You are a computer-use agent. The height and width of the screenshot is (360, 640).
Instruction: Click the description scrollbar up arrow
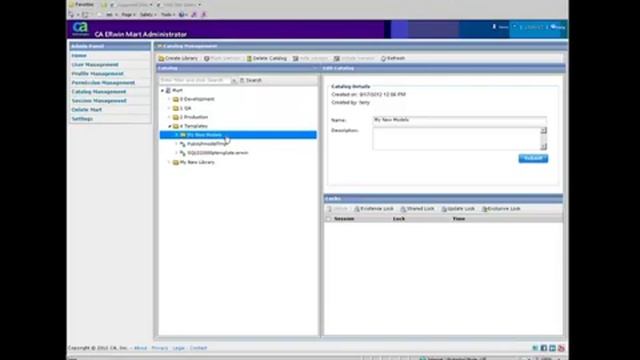pyautogui.click(x=544, y=131)
